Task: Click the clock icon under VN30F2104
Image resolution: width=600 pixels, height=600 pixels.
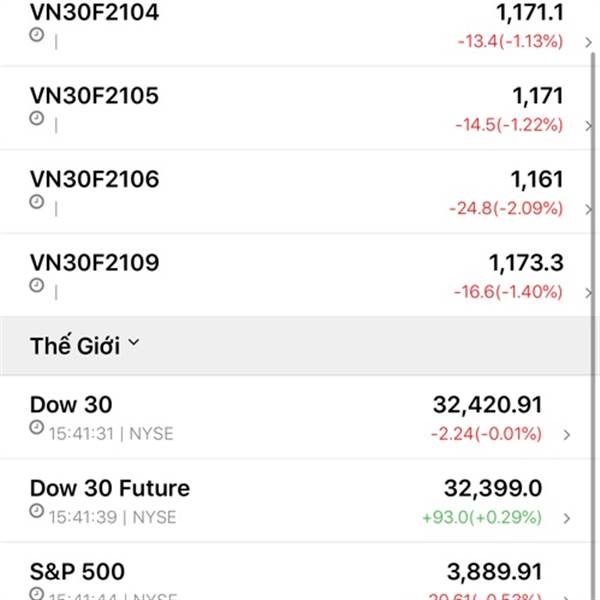Action: (x=37, y=35)
